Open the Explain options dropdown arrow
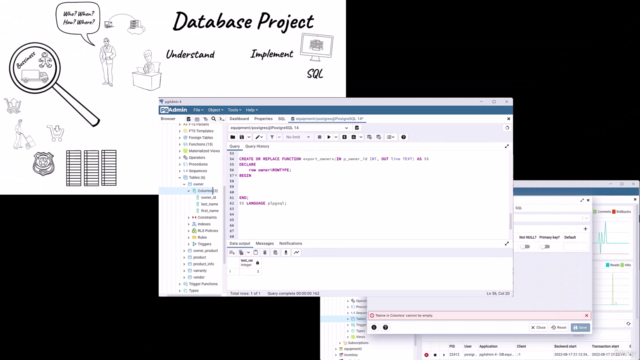The image size is (640, 360). point(361,137)
